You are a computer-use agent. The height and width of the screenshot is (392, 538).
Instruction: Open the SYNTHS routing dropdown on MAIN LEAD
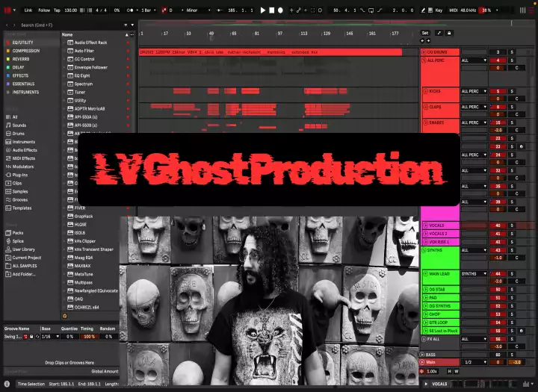point(474,273)
